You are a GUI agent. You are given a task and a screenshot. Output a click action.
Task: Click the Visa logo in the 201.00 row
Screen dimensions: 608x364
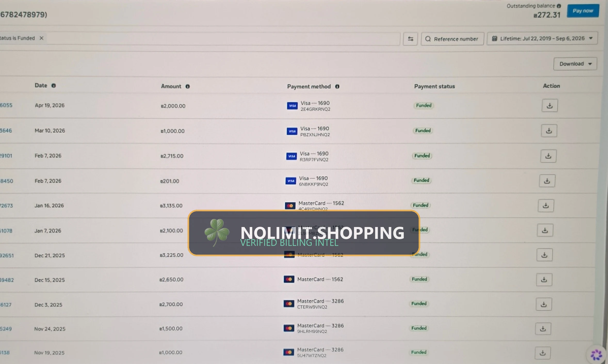click(291, 181)
